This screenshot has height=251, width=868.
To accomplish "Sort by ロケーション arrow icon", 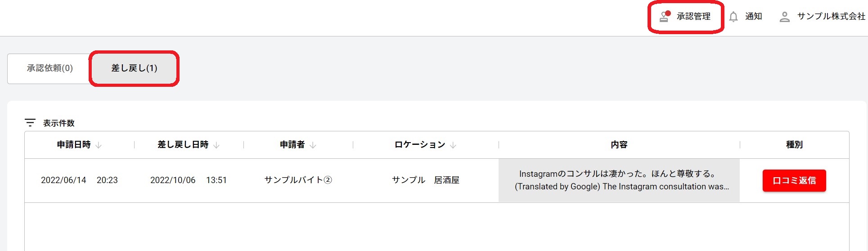I will pyautogui.click(x=453, y=145).
